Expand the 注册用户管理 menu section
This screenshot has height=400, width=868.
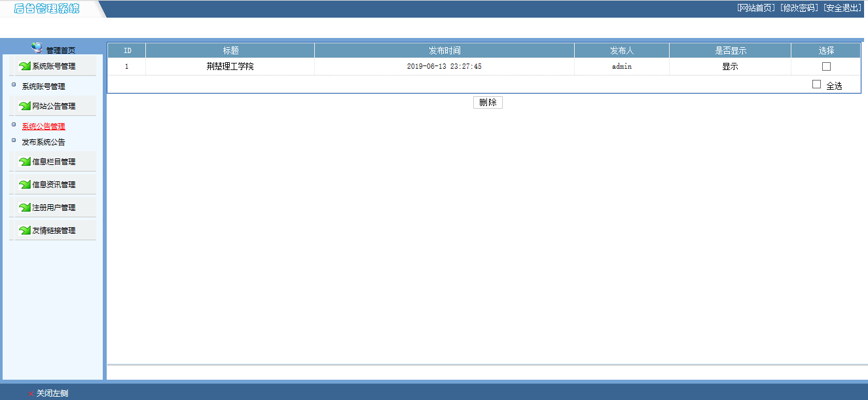(54, 208)
